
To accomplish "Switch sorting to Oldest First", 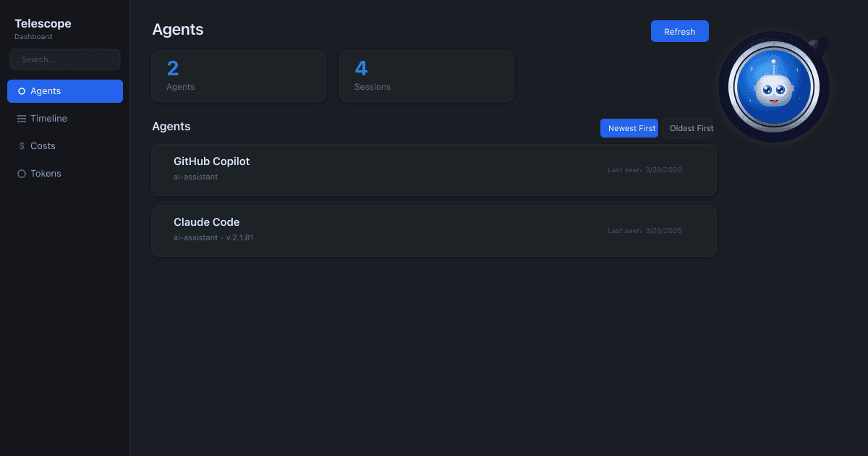I will click(688, 128).
